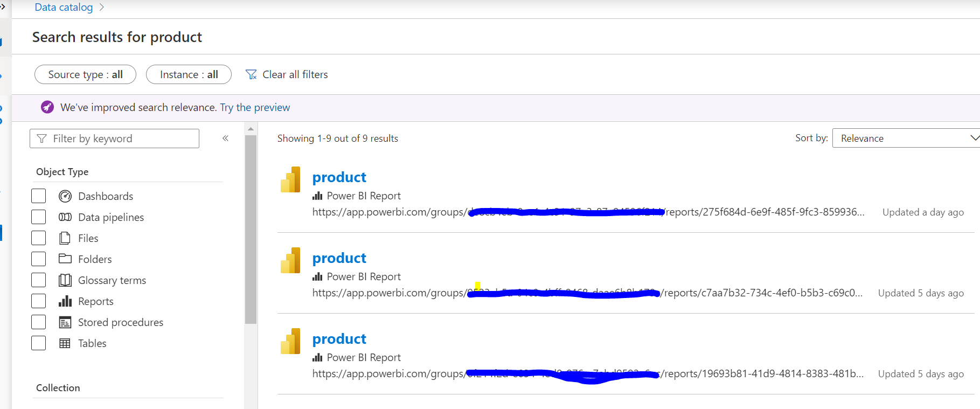Open the product report updated a day ago

tap(339, 177)
